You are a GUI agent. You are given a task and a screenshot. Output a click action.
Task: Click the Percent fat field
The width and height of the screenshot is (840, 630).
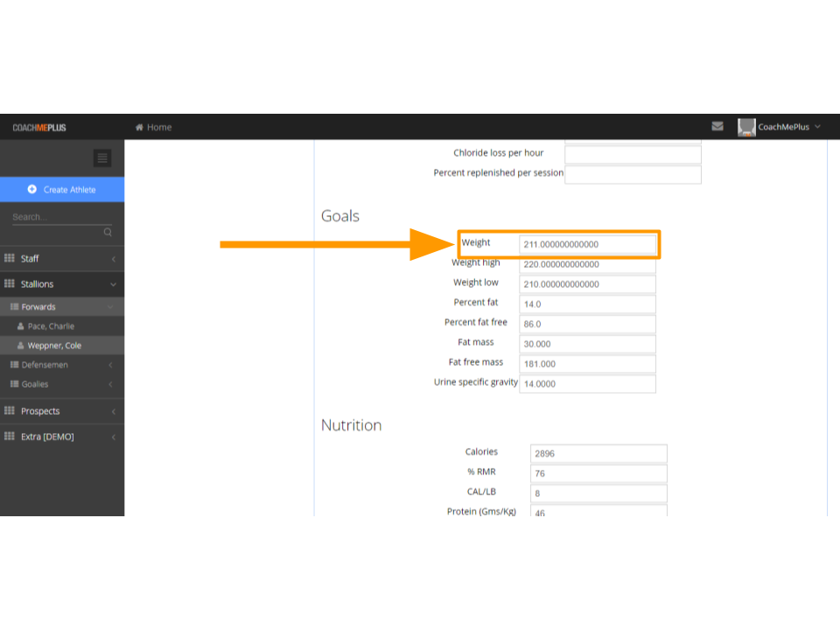[x=588, y=304]
